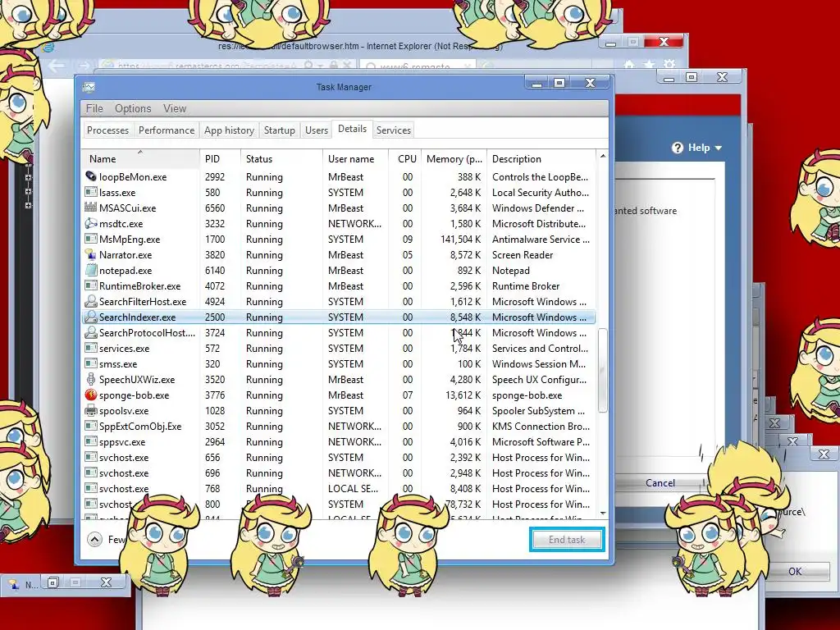
Task: Click the spoolsv.exe printer icon
Action: click(91, 410)
